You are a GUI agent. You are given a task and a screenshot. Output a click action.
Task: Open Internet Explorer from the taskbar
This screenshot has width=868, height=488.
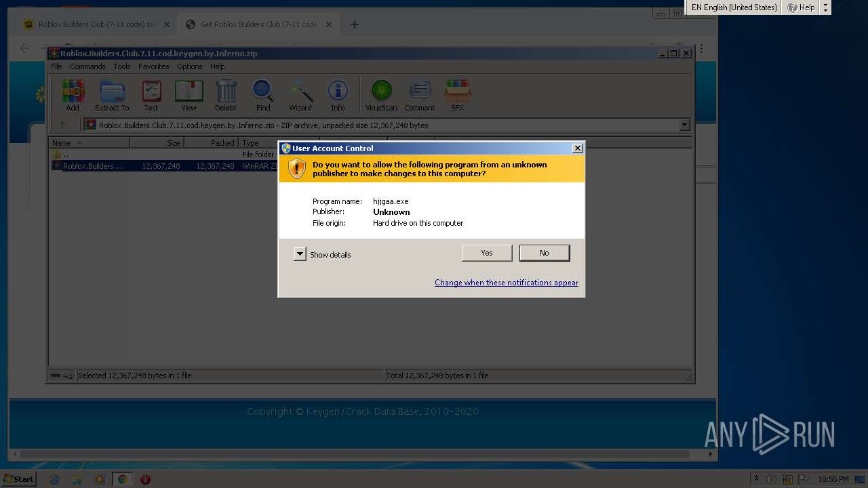coord(54,479)
